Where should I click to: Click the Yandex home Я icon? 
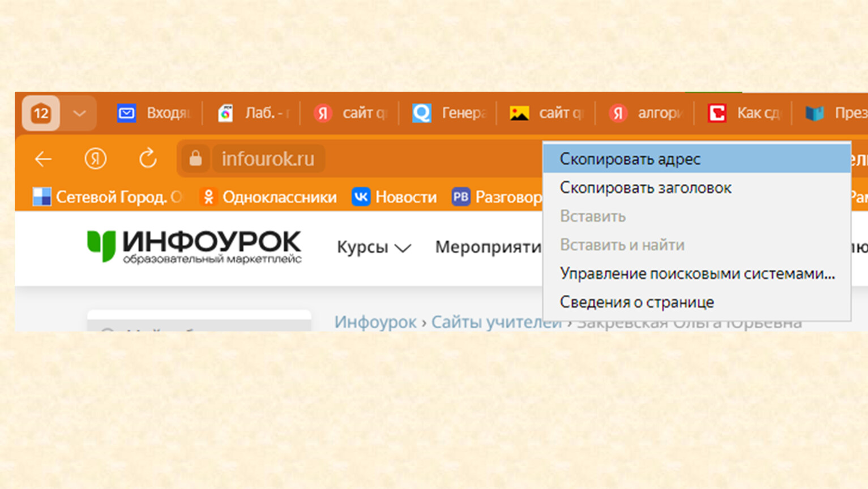[95, 159]
